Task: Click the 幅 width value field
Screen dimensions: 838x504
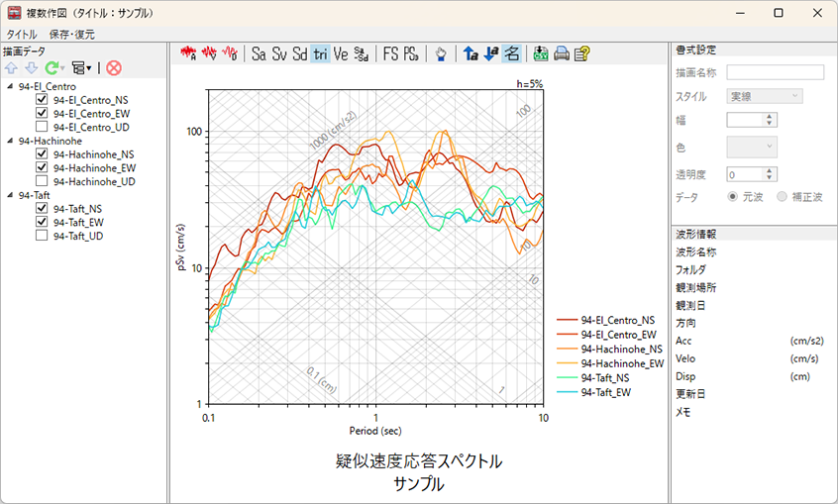Action: coord(745,120)
